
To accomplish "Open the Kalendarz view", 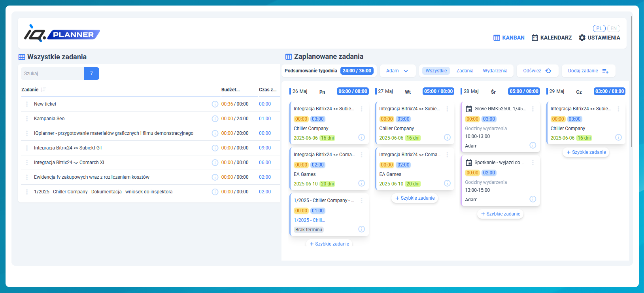I will [551, 38].
